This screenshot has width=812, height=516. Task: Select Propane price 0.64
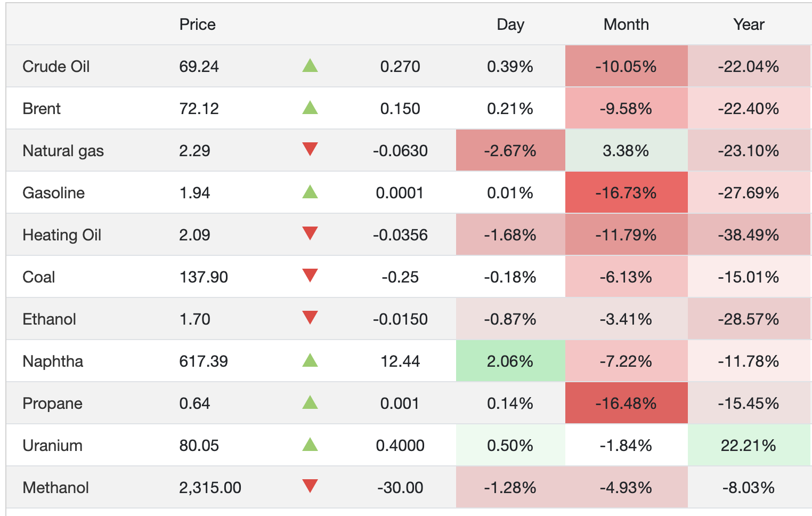[x=194, y=404]
